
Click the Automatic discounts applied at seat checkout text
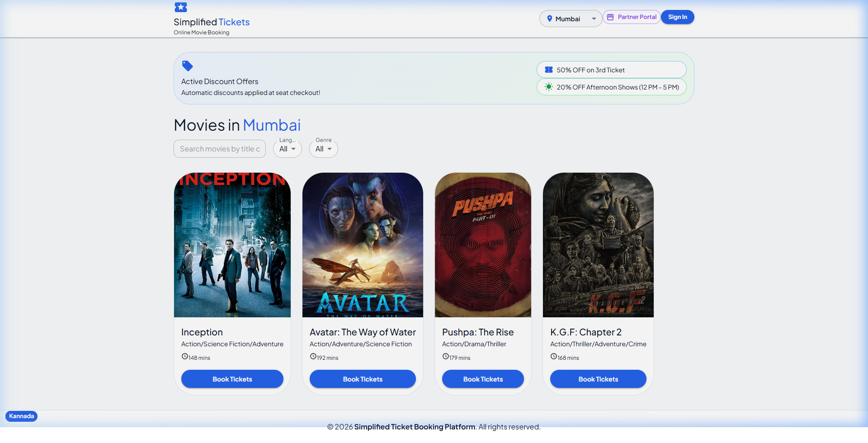(x=250, y=93)
